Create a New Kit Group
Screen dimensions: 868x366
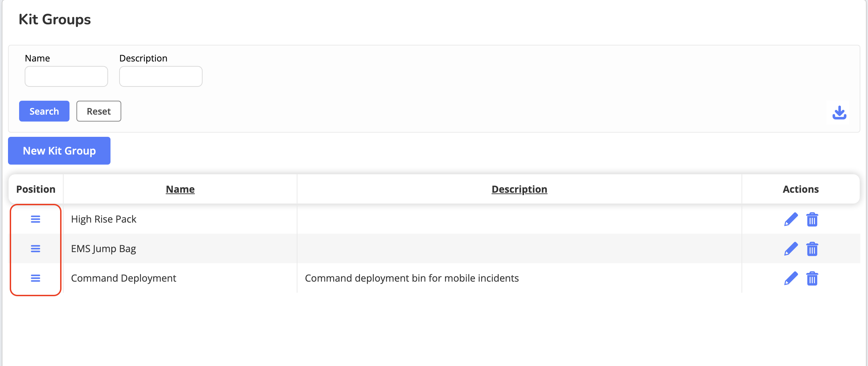(59, 151)
